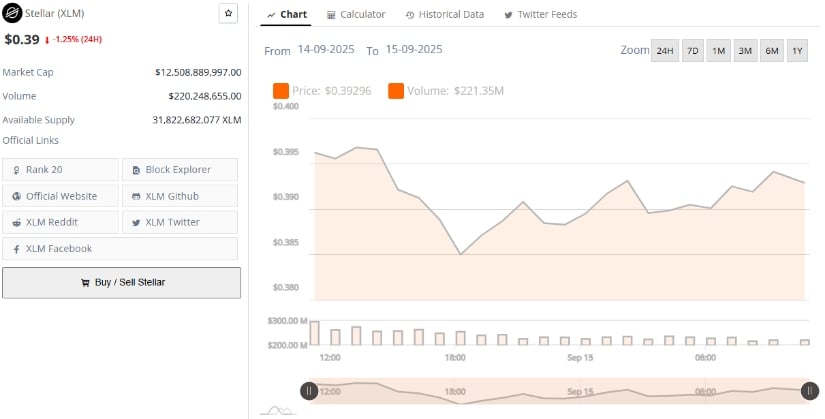This screenshot has height=419, width=825.
Task: Open the XLM Reddit link
Action: 61,222
